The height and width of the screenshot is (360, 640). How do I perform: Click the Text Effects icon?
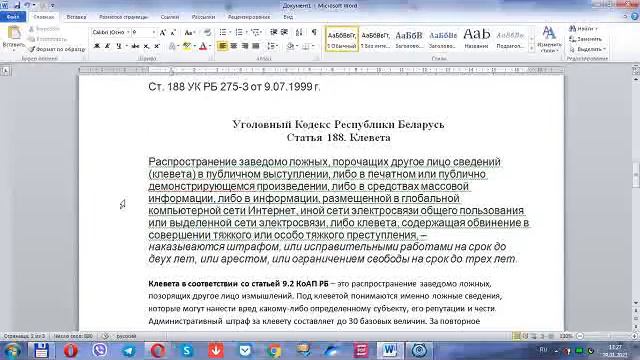[172, 46]
